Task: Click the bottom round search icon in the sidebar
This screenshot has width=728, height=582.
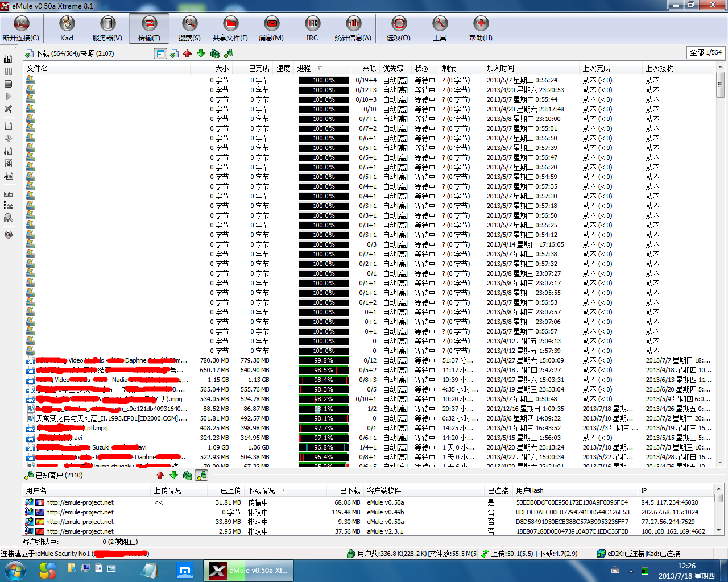Action: tap(9, 235)
